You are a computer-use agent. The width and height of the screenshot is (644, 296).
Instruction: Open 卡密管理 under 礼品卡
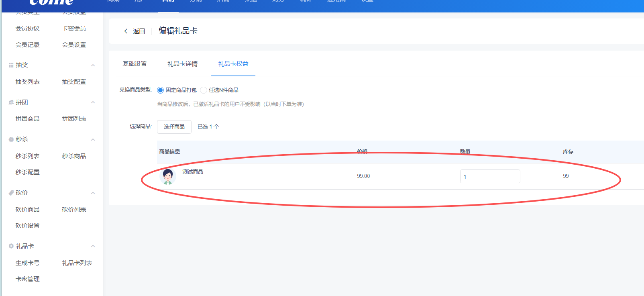27,279
